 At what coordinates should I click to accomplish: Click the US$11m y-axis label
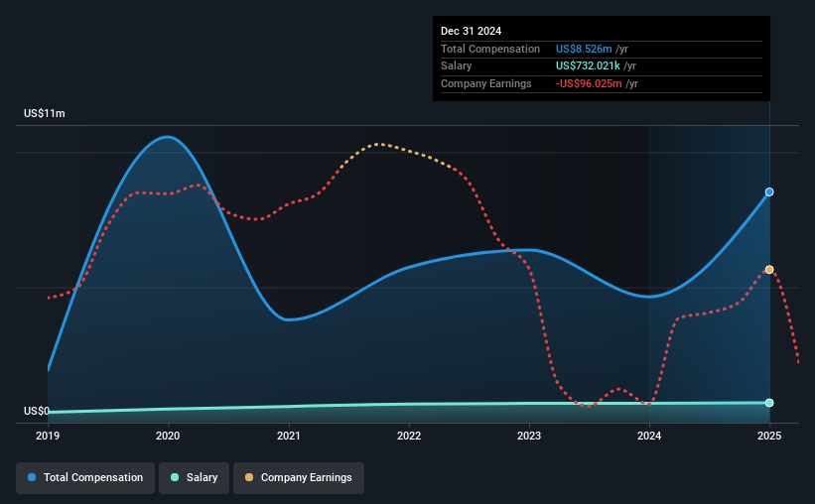click(45, 113)
